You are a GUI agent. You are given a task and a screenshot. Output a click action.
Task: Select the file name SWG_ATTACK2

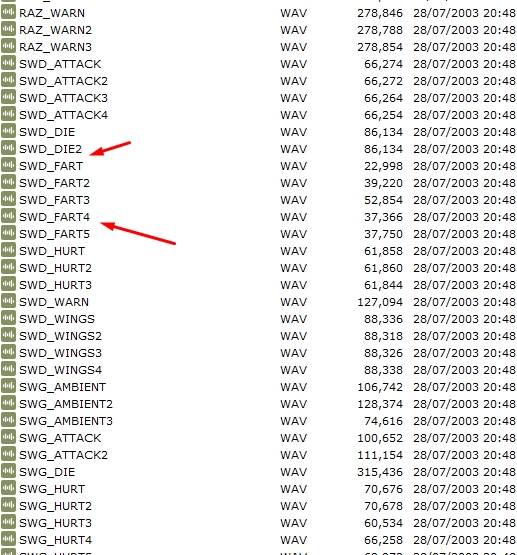click(x=63, y=455)
